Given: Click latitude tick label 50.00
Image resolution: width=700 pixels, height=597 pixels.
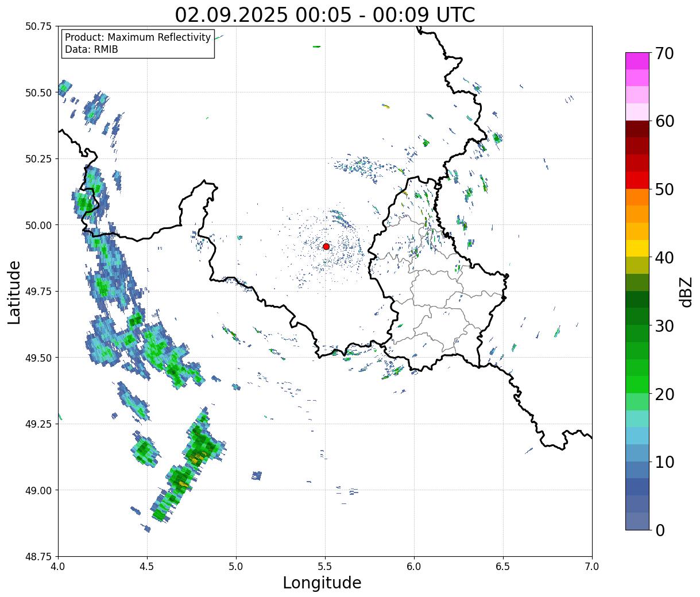Looking at the screenshot, I should coord(38,225).
